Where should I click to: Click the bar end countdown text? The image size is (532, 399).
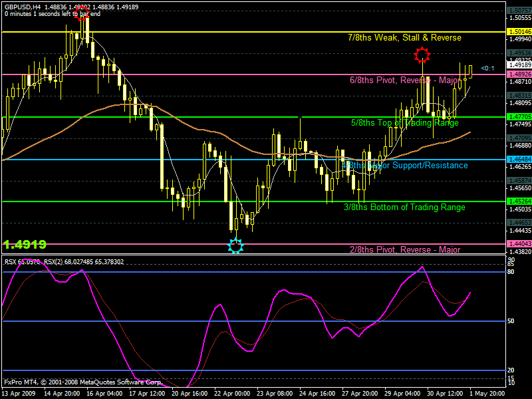53,14
